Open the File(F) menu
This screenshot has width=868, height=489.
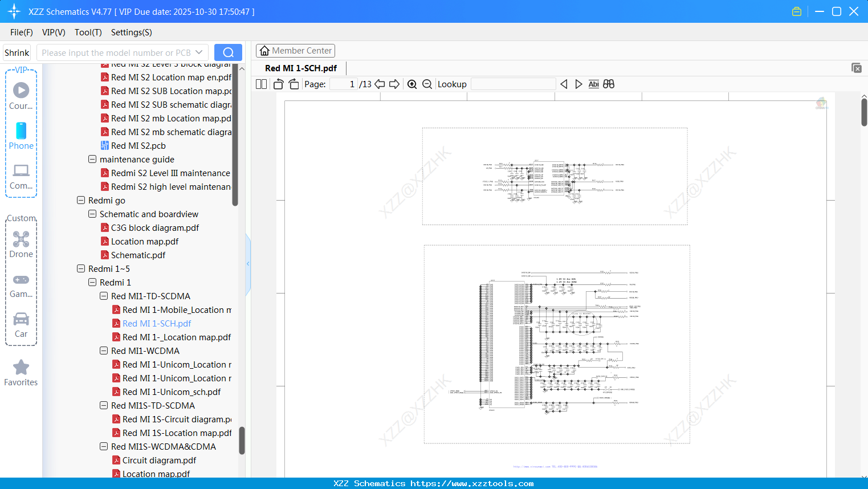(22, 32)
